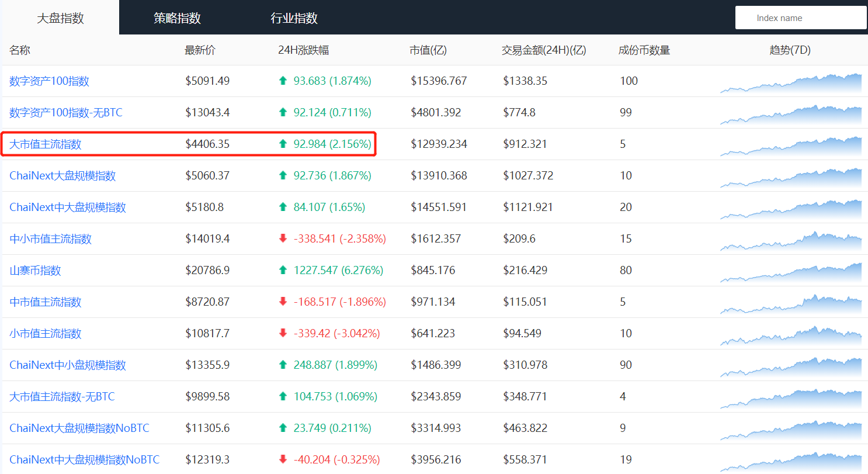The width and height of the screenshot is (868, 474).
Task: Click the 最新价 column header
Action: (200, 50)
